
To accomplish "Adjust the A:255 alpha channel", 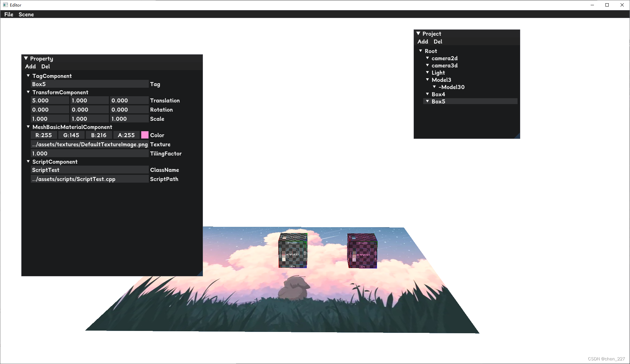I will (x=126, y=135).
